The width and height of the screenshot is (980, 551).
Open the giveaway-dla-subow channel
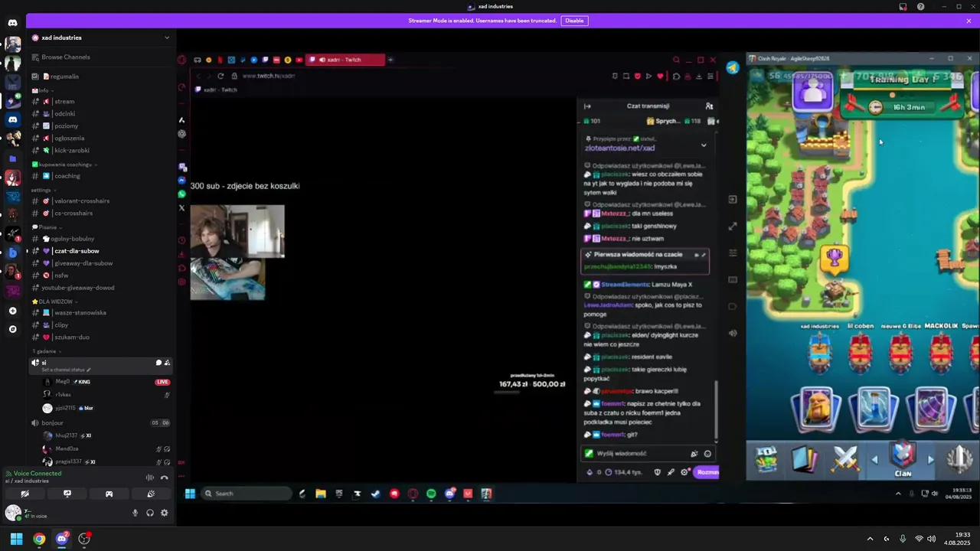tap(83, 263)
